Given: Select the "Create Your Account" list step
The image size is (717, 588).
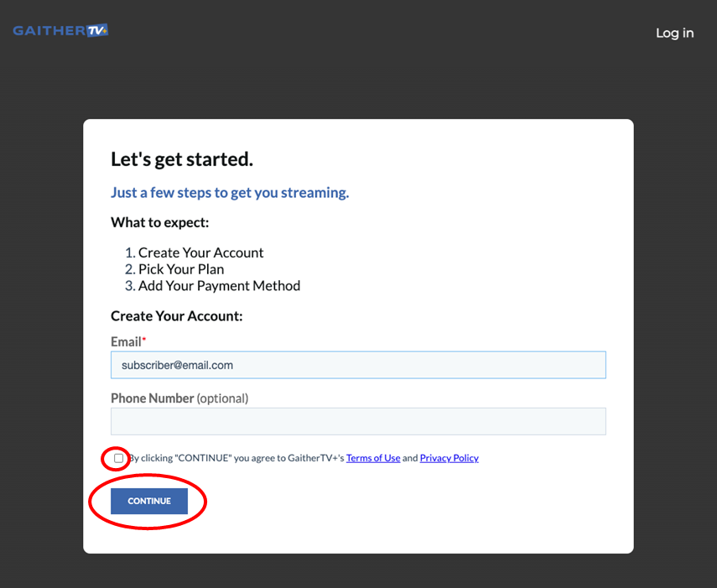Looking at the screenshot, I should click(x=200, y=252).
